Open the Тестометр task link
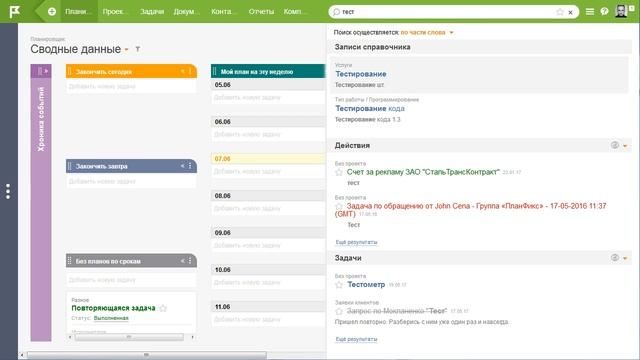 (366, 284)
